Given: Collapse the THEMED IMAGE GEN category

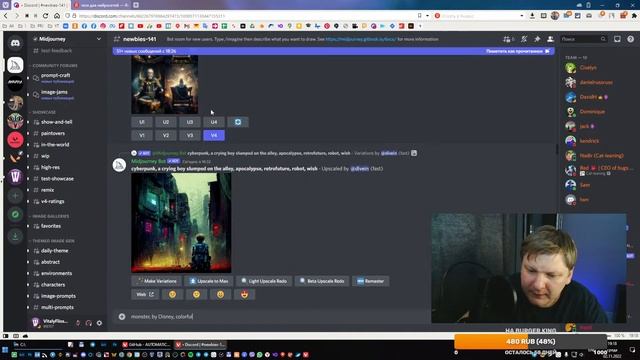Looking at the screenshot, I should 53,241.
